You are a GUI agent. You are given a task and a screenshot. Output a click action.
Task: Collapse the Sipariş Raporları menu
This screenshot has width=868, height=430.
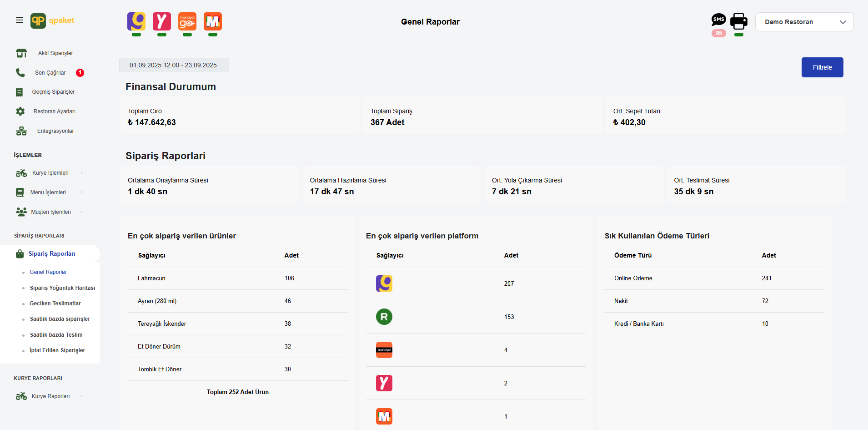[51, 254]
